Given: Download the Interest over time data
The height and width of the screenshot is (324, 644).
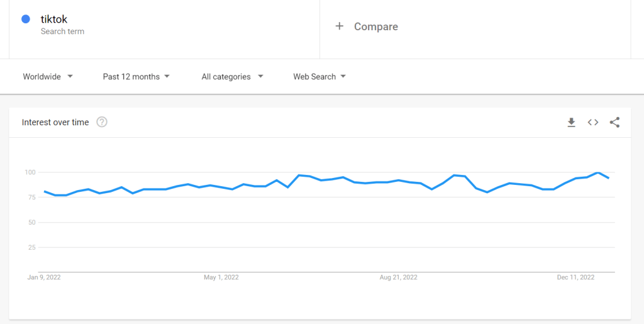Looking at the screenshot, I should click(x=571, y=123).
